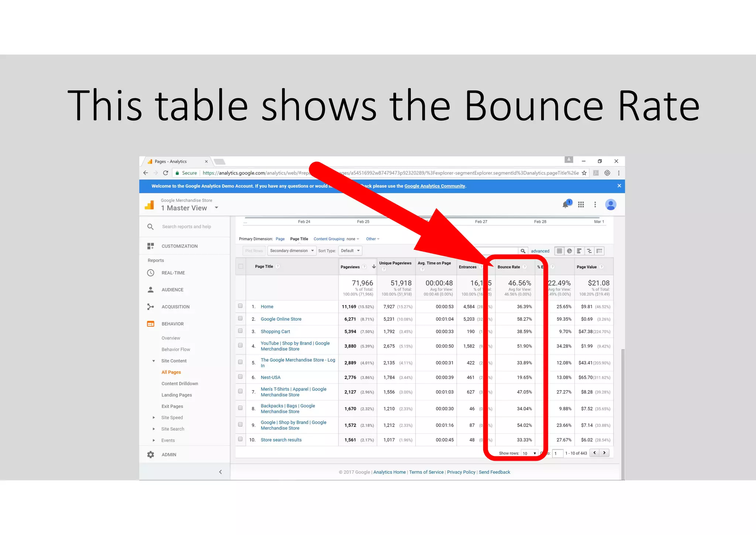Open Acquisition reports

pyautogui.click(x=175, y=307)
